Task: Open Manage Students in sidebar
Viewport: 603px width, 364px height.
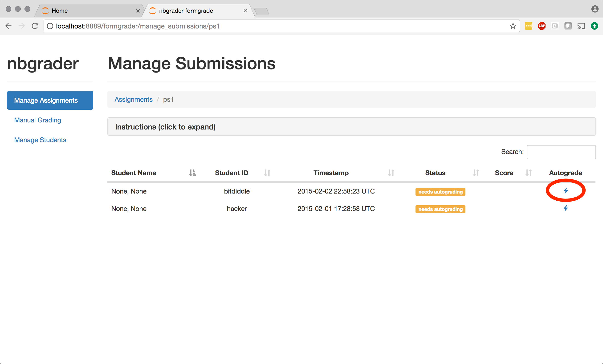Action: tap(40, 140)
